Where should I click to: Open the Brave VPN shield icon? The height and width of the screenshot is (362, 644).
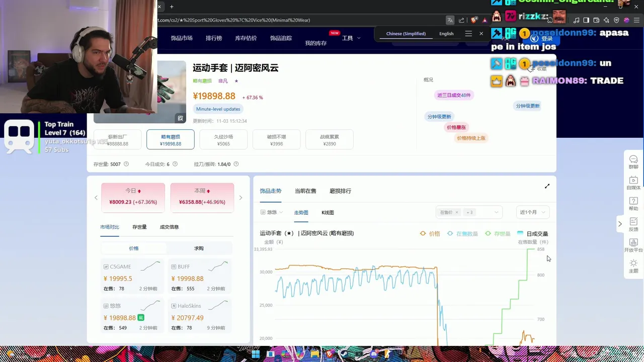[616, 20]
